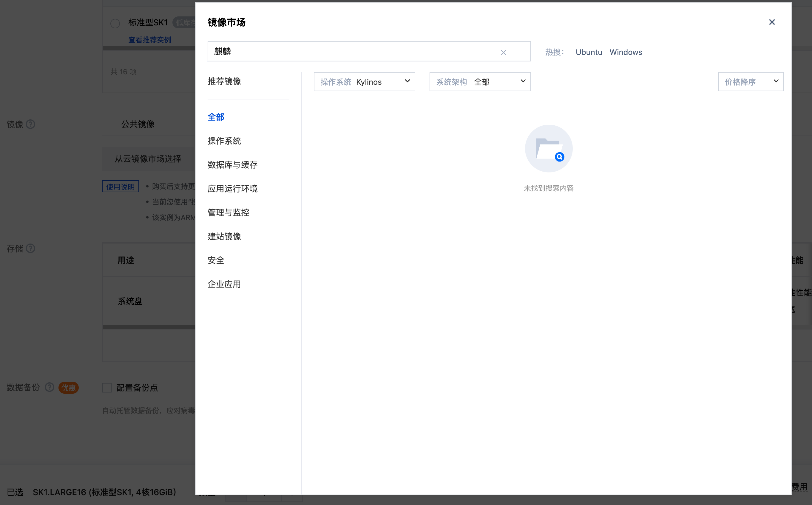Open the 操作系统 Kylinos dropdown
This screenshot has height=505, width=812.
[x=364, y=81]
